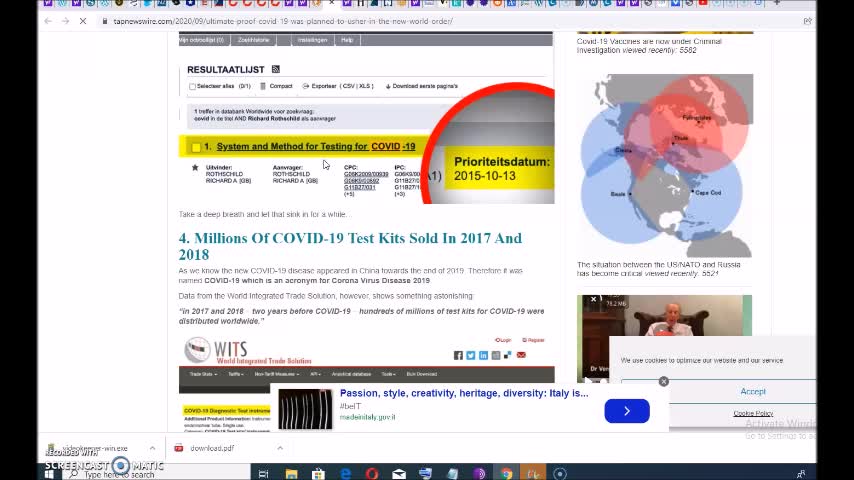Open the Tor Browser taskbar icon

pos(479,473)
